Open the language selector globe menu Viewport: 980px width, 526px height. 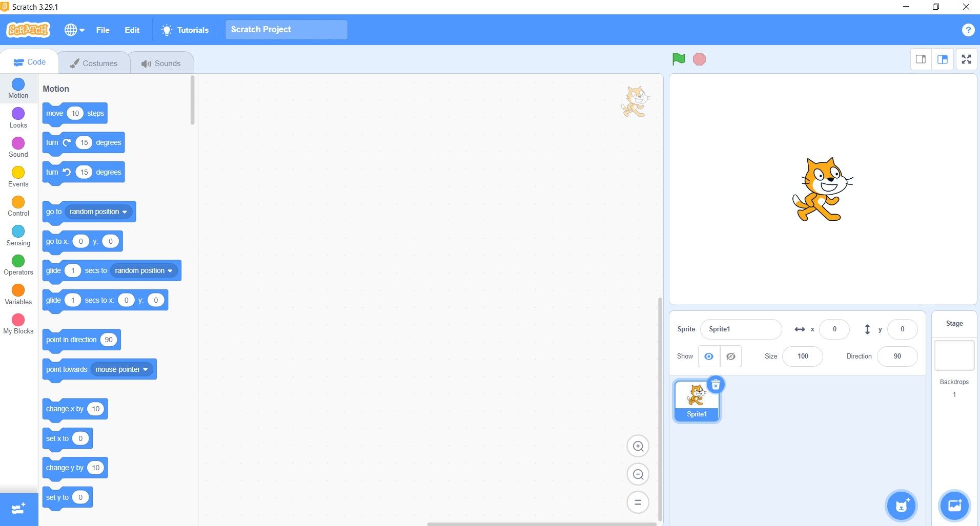point(73,30)
